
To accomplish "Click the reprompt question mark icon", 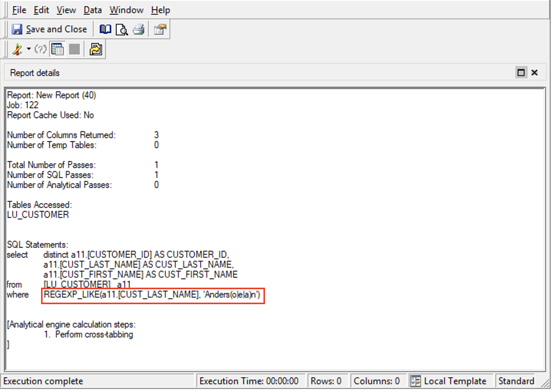I will click(x=40, y=49).
